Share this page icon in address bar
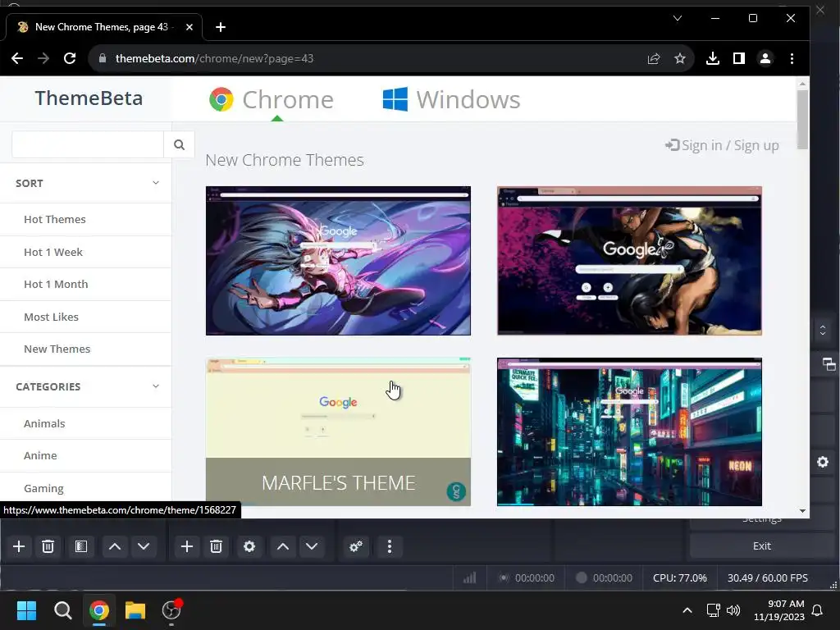This screenshot has height=630, width=840. 654,58
